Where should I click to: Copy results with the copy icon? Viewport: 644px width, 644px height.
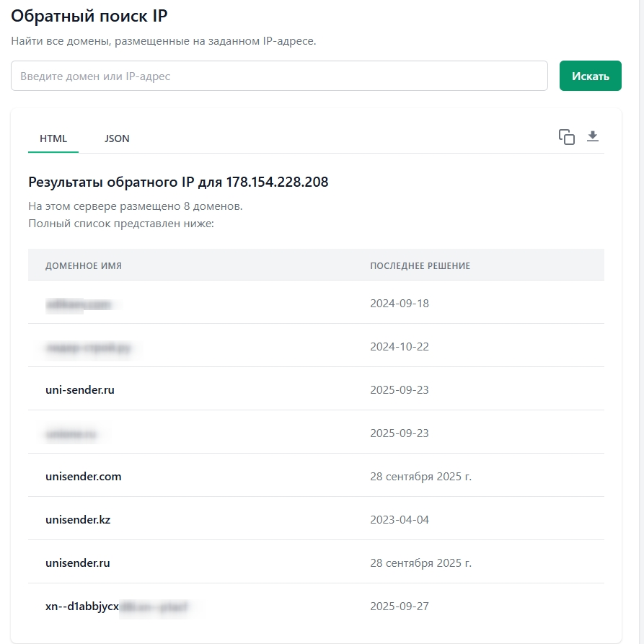[x=567, y=137]
